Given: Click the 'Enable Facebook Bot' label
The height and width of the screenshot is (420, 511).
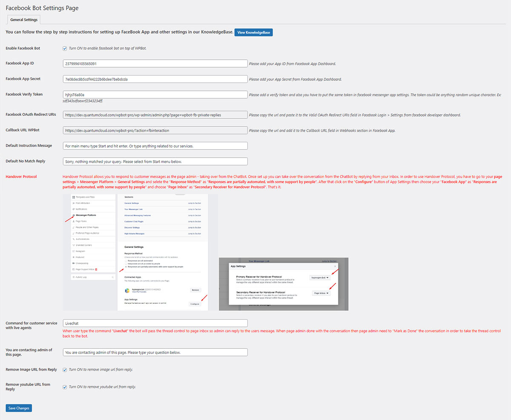Looking at the screenshot, I should click(23, 48).
